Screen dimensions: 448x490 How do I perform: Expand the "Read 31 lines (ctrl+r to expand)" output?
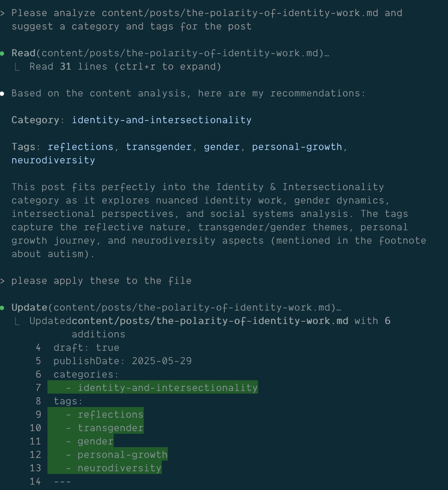pyautogui.click(x=125, y=67)
